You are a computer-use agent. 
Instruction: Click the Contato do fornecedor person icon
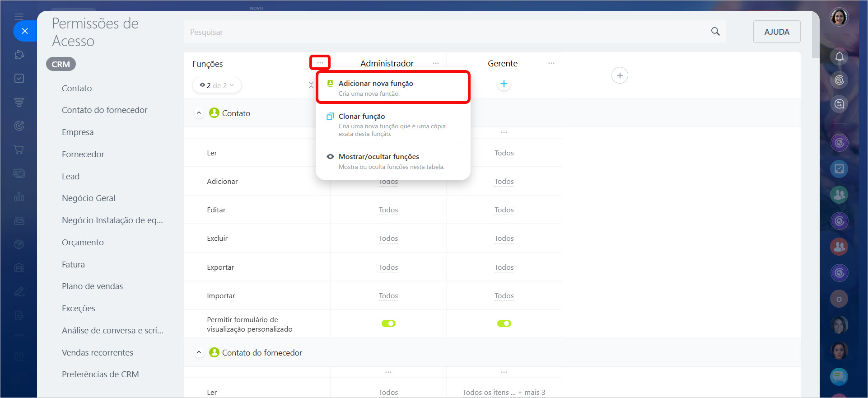[x=215, y=352]
